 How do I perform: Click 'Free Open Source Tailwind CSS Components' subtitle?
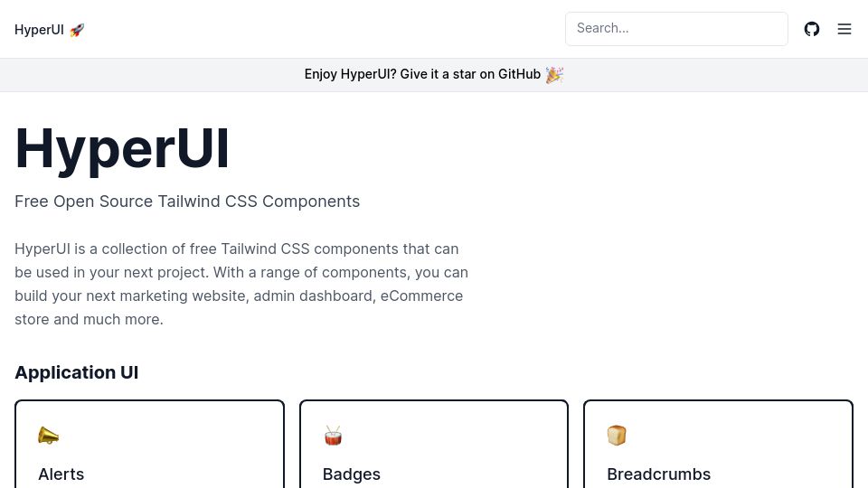[x=187, y=202]
